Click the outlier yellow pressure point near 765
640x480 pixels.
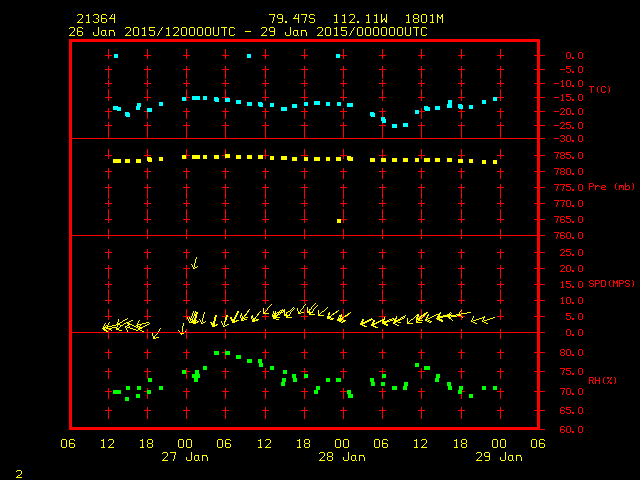pyautogui.click(x=340, y=221)
